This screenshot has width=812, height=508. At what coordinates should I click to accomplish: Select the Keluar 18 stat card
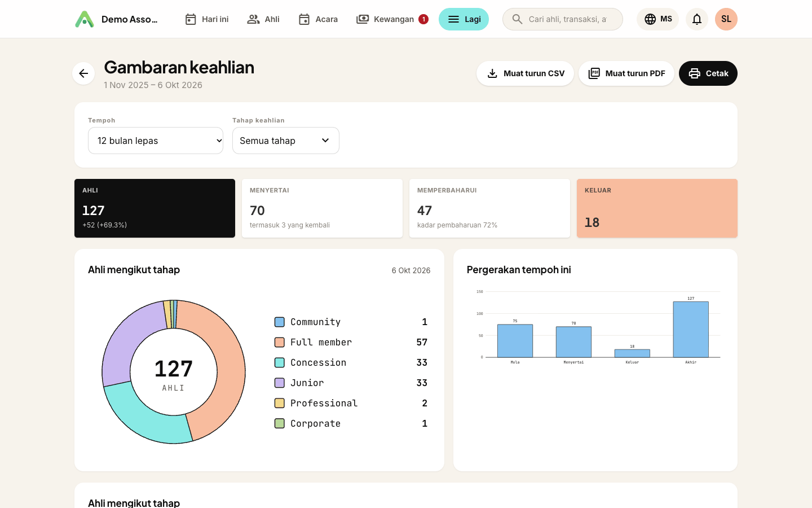(x=657, y=208)
